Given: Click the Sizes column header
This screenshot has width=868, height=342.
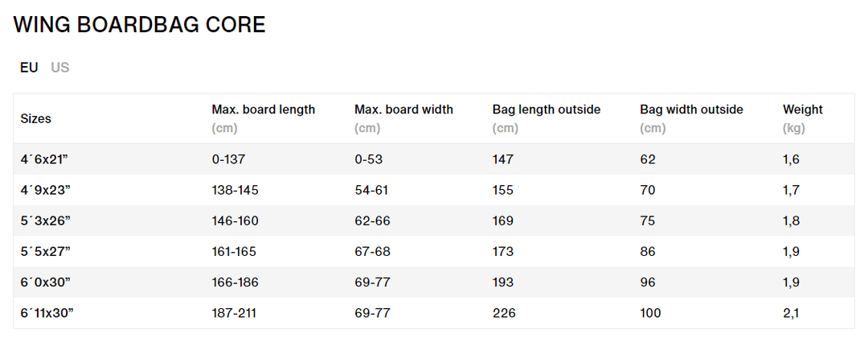Looking at the screenshot, I should [x=36, y=118].
